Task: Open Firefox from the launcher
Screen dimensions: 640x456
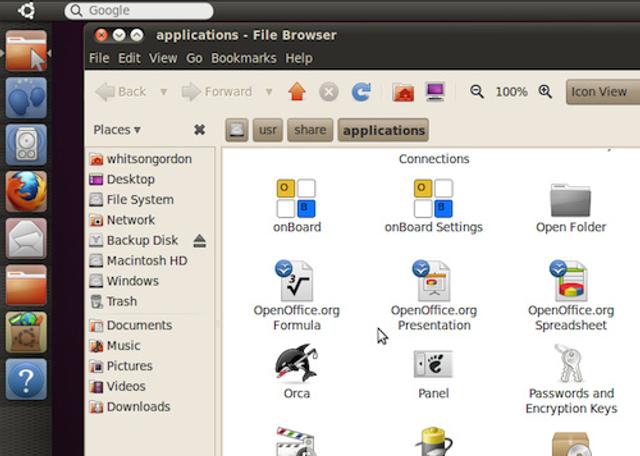Action: [x=26, y=191]
